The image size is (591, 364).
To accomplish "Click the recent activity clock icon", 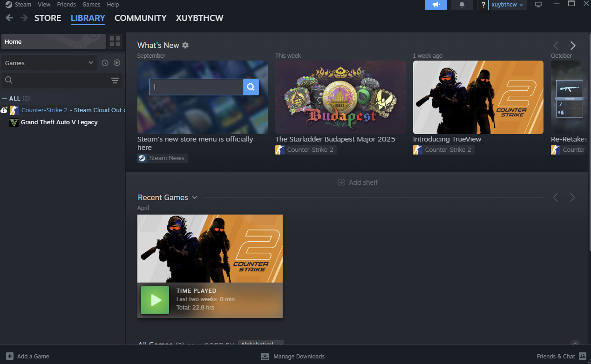I will point(105,63).
